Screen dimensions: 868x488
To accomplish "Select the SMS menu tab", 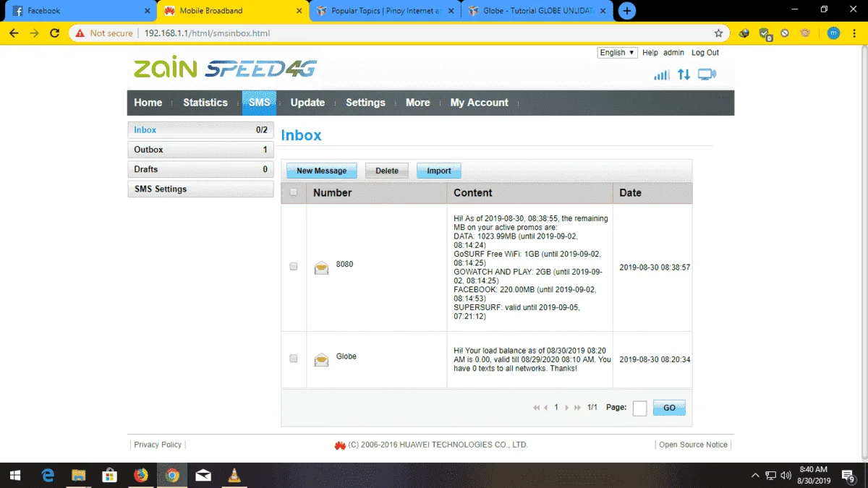I will [259, 103].
